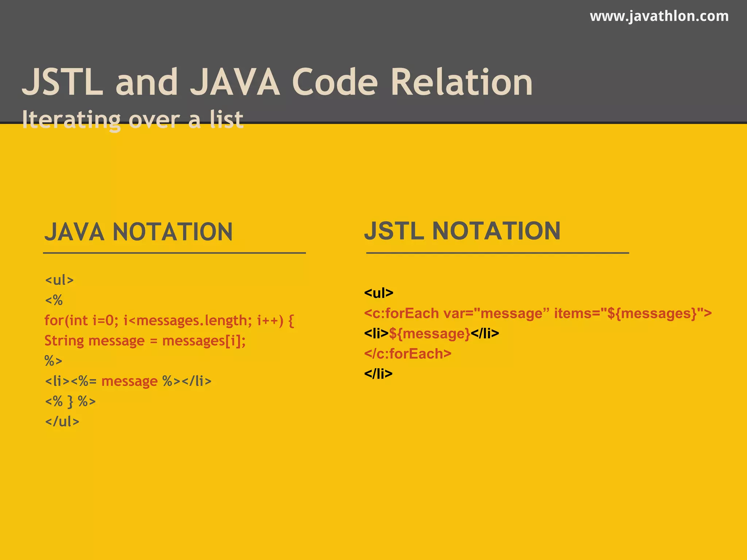This screenshot has height=560, width=747.
Task: Click the '<li><%= message %></li>' line
Action: [128, 381]
